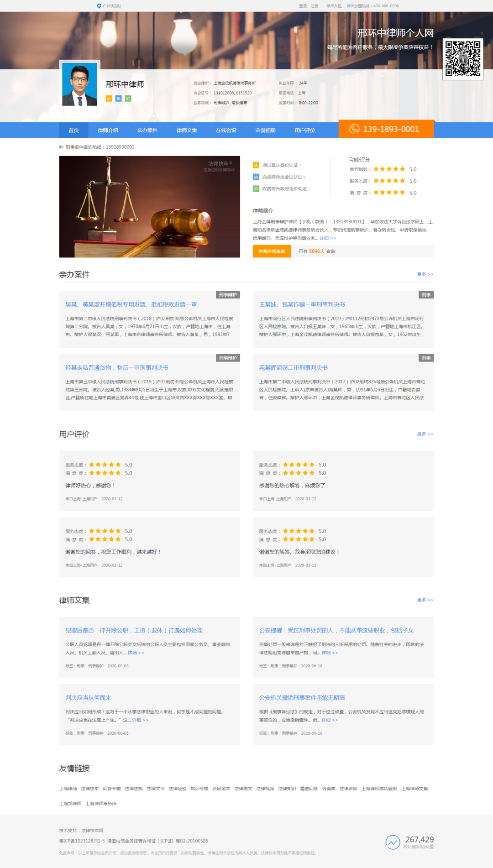Click the green 价 badge under lawyer name

click(x=128, y=99)
